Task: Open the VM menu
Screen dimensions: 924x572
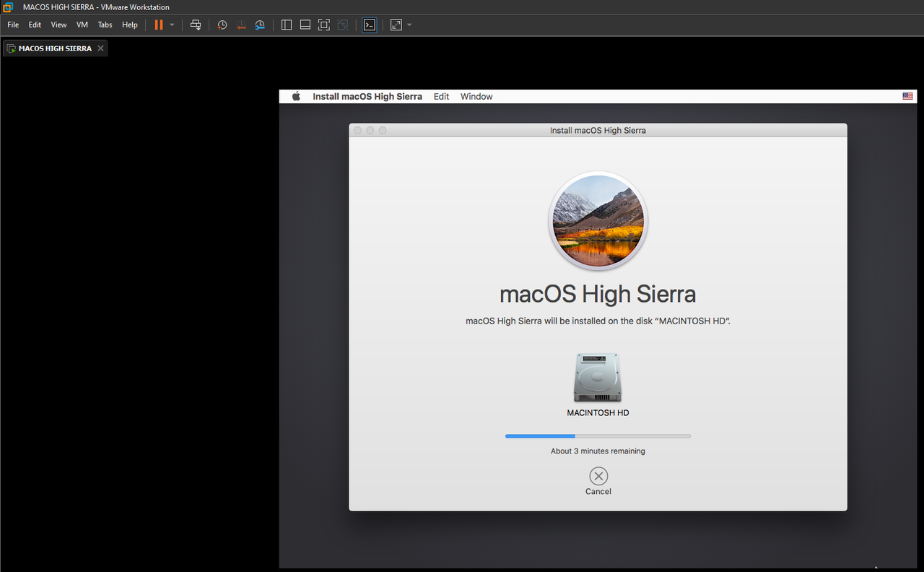Action: tap(82, 25)
